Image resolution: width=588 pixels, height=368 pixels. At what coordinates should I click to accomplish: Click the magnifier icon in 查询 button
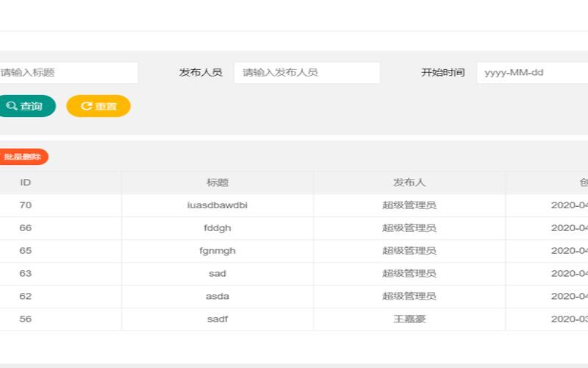[12, 106]
